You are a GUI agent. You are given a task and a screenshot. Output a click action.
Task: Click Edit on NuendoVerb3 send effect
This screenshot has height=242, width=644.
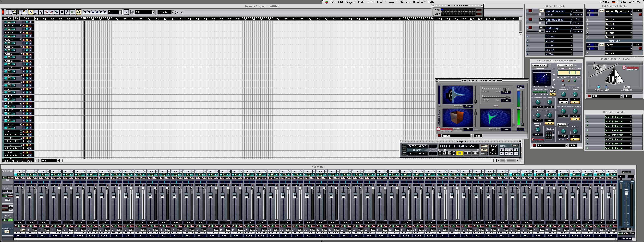542,19
